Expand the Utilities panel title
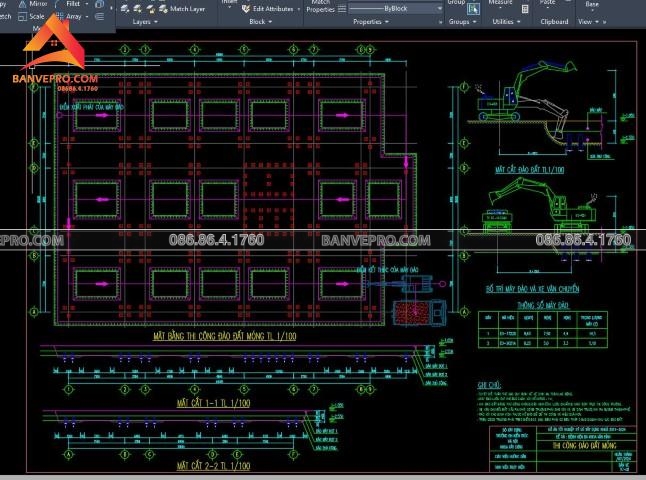Image resolution: width=646 pixels, height=480 pixels. click(506, 21)
